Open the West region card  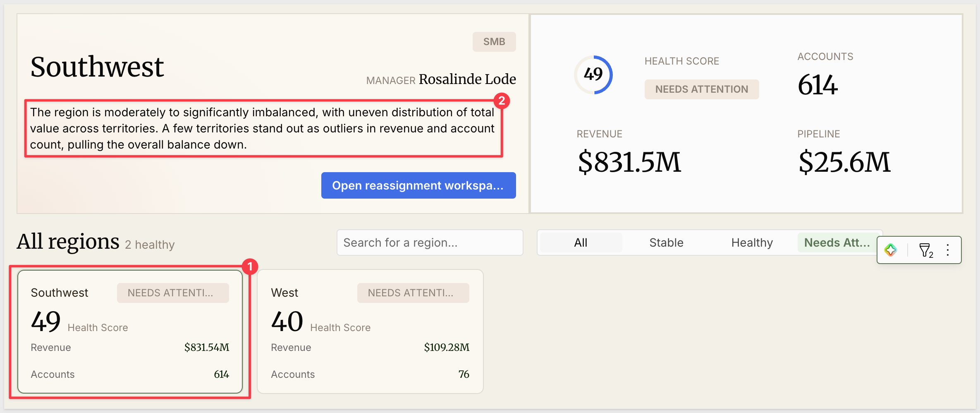click(370, 332)
